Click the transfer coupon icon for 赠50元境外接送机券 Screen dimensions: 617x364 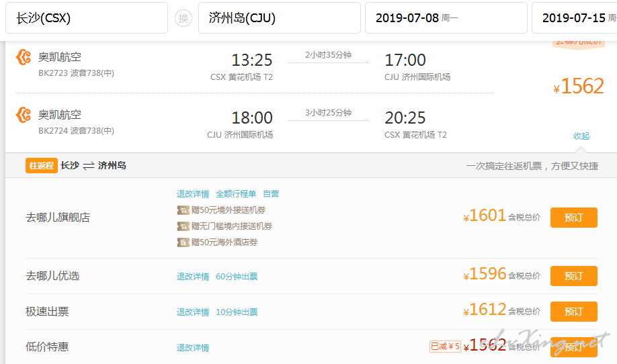click(183, 210)
